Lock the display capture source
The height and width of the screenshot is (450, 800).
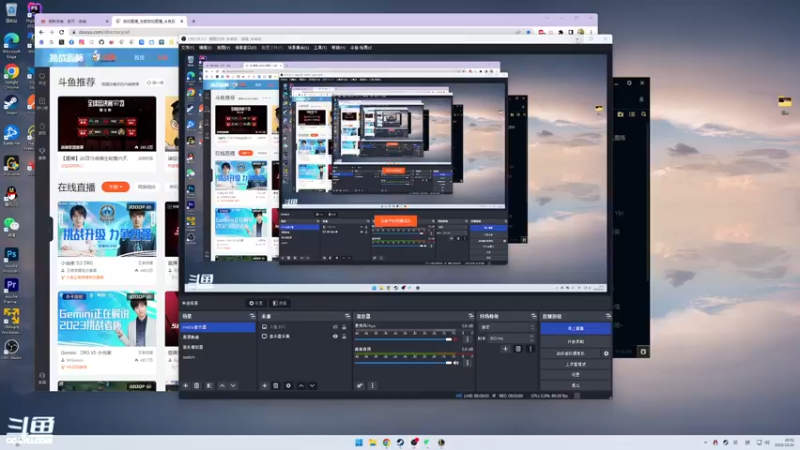[344, 337]
